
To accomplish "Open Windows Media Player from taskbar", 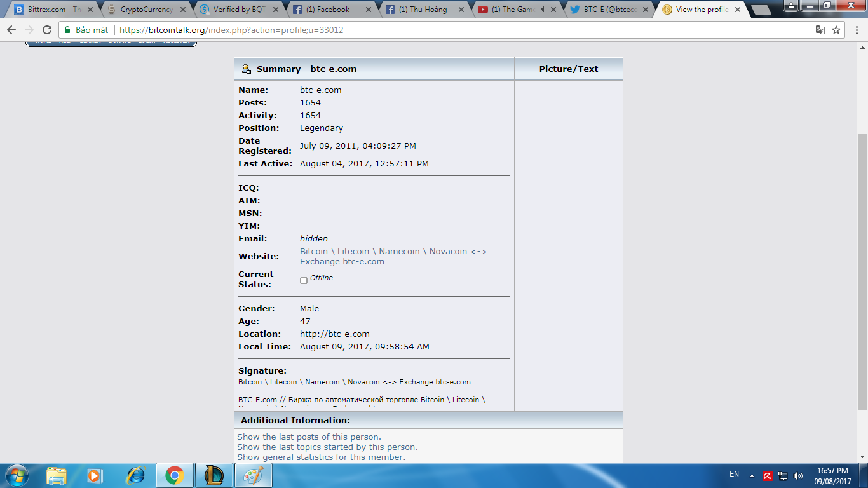I will point(94,475).
